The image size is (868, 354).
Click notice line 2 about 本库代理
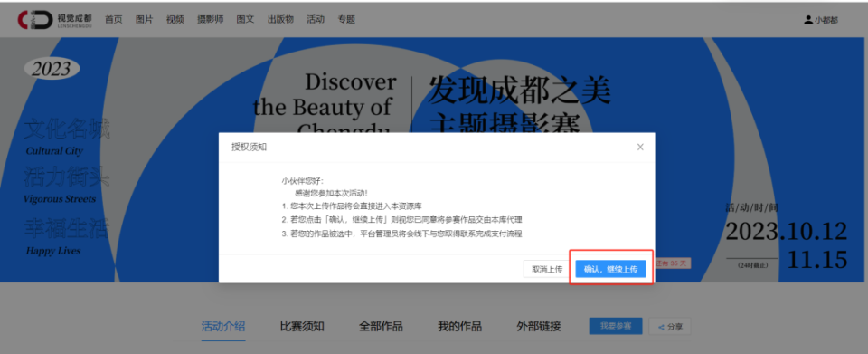[401, 220]
